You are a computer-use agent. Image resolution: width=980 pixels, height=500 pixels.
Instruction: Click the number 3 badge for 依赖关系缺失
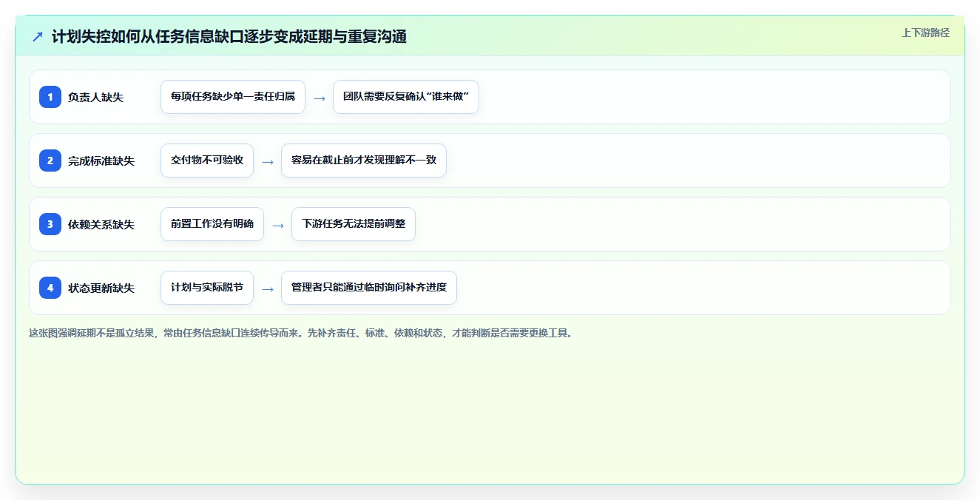pyautogui.click(x=50, y=224)
